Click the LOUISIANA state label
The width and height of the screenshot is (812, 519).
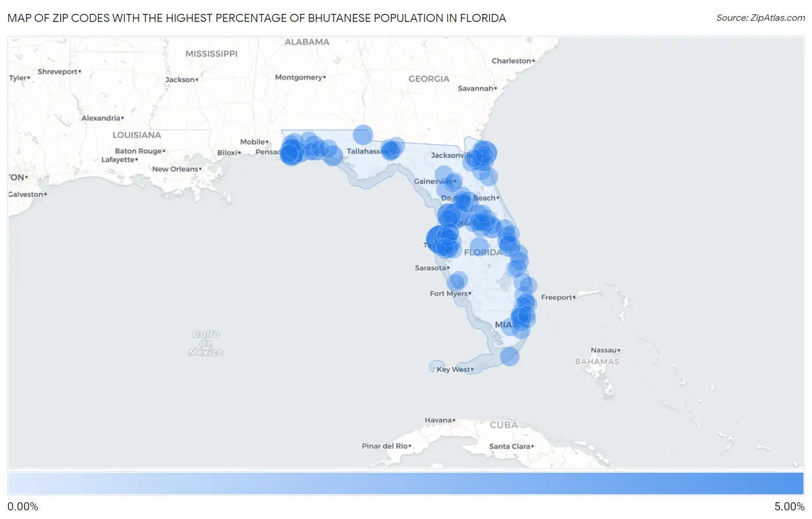coord(137,135)
